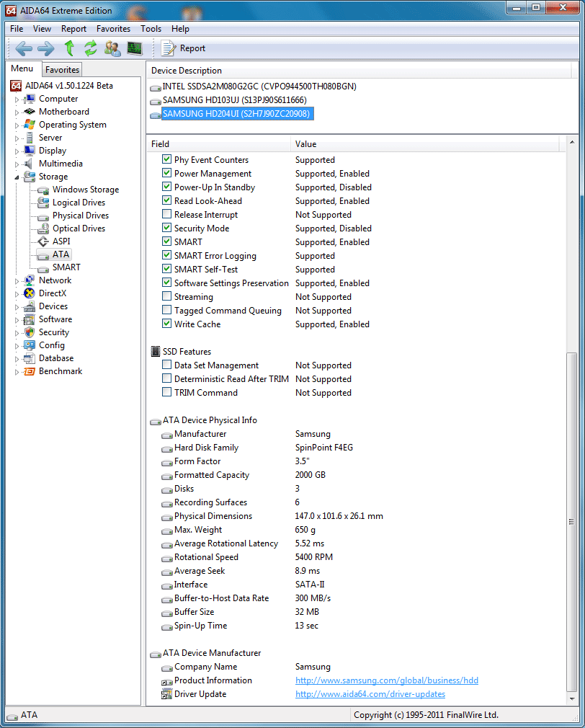585x728 pixels.
Task: Open the aida64 driver-updates link
Action: coord(370,694)
